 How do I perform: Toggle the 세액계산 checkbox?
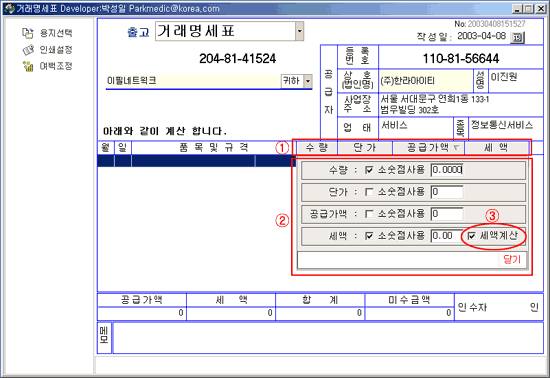click(x=472, y=236)
